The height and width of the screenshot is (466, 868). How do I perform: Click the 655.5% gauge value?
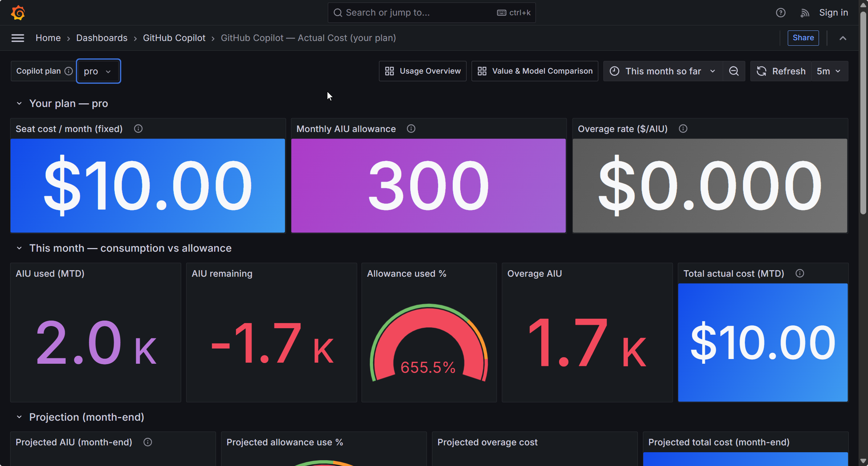(x=428, y=367)
